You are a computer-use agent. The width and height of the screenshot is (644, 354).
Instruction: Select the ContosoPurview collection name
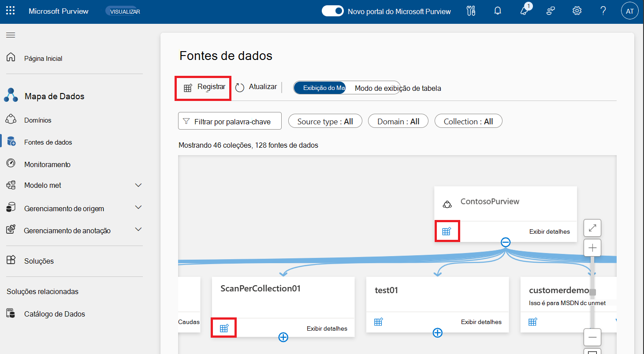click(x=490, y=201)
